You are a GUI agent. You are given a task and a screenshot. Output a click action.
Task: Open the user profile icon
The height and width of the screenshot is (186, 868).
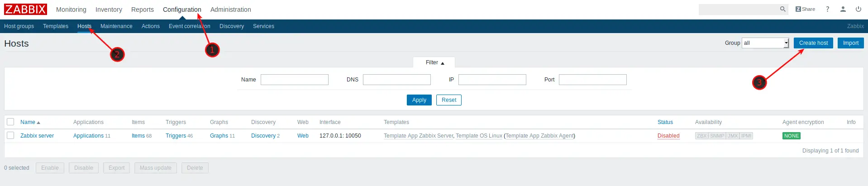(843, 9)
